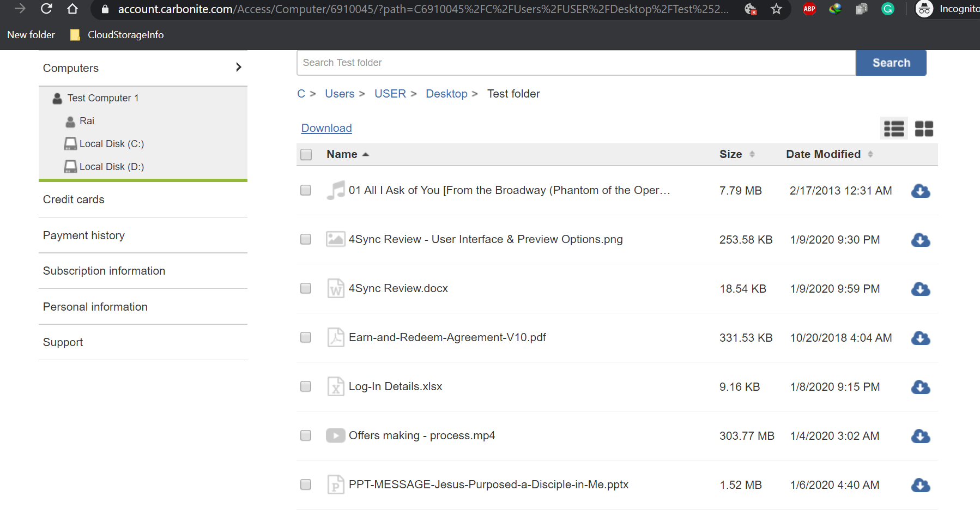Viewport: 980px width, 515px height.
Task: Sort by Date Modified column
Action: pos(824,154)
